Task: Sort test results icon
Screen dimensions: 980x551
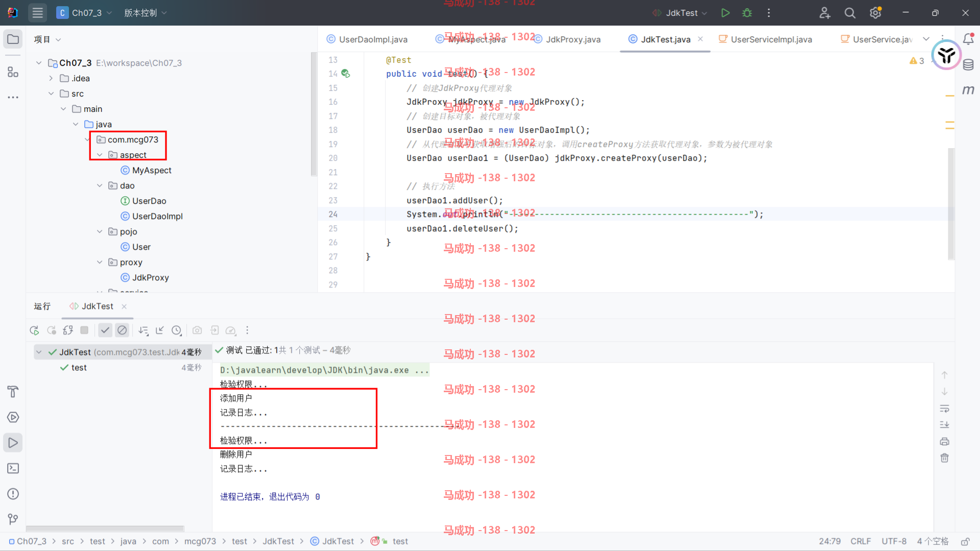Action: point(144,330)
